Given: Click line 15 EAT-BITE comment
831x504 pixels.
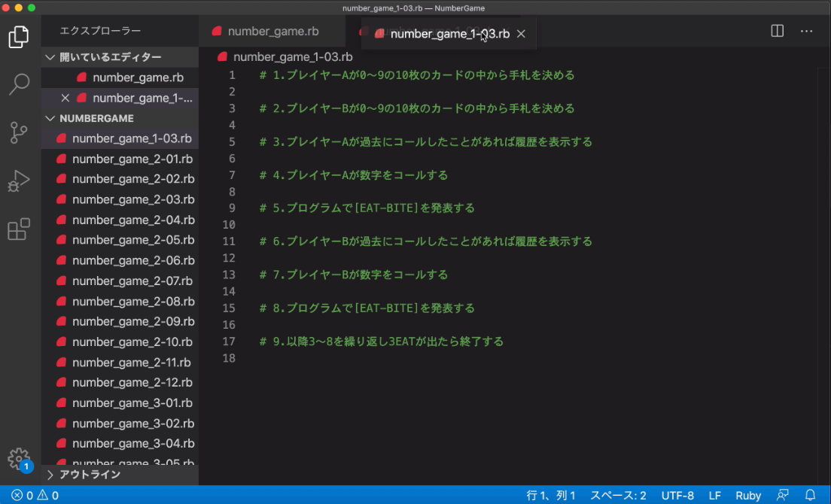Looking at the screenshot, I should pyautogui.click(x=367, y=308).
